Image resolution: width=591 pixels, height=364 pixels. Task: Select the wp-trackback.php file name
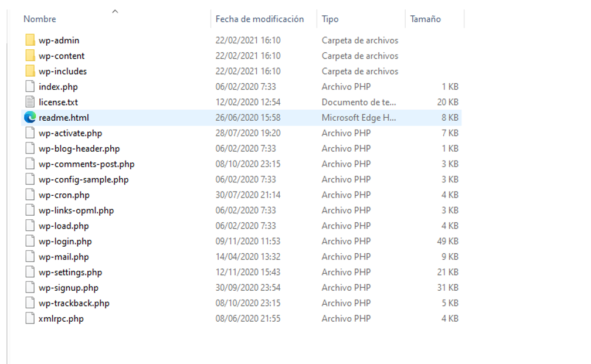[74, 303]
